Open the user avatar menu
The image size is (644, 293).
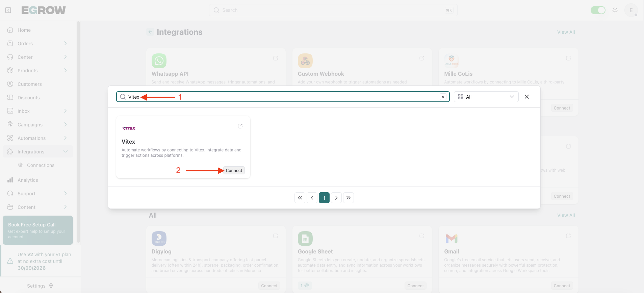pyautogui.click(x=631, y=10)
